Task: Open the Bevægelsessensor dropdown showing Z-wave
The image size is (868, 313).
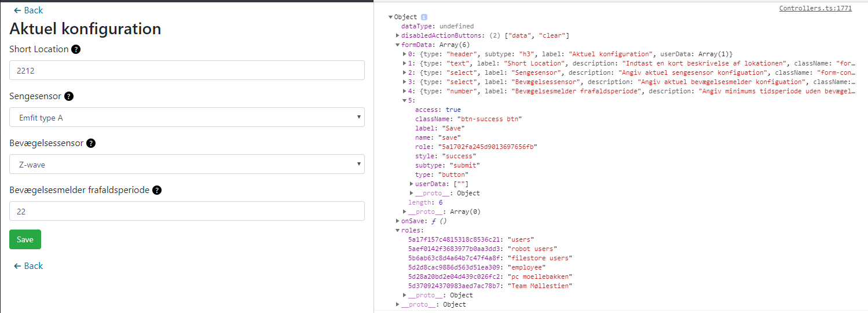Action: click(187, 165)
